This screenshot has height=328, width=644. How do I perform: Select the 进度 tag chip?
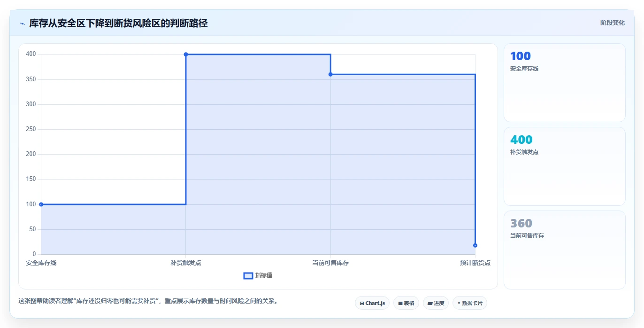[436, 303]
